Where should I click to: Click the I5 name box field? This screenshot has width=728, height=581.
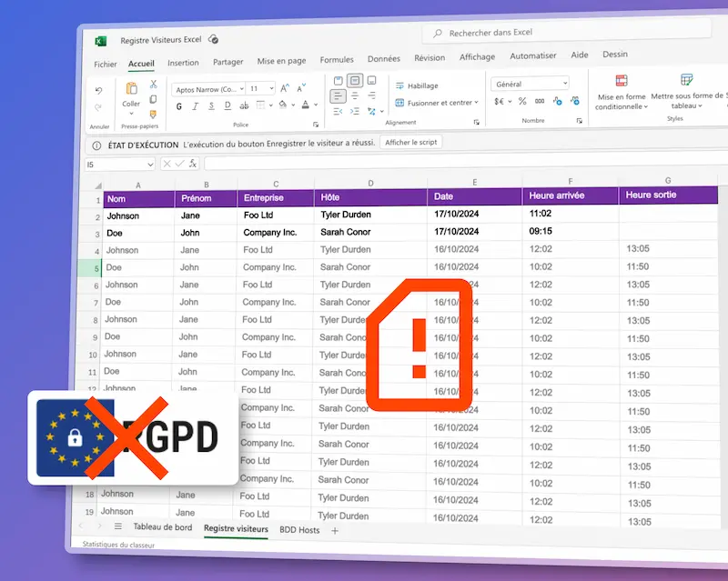point(119,165)
